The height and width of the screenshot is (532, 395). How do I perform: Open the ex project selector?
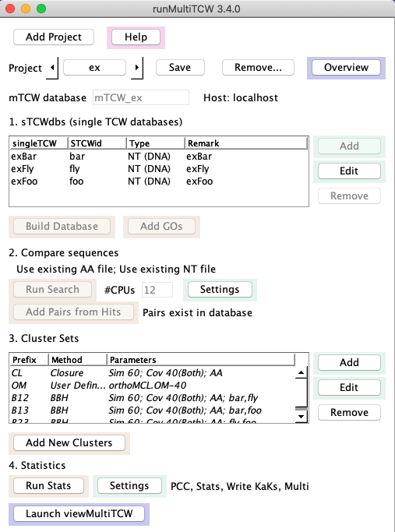pos(95,68)
